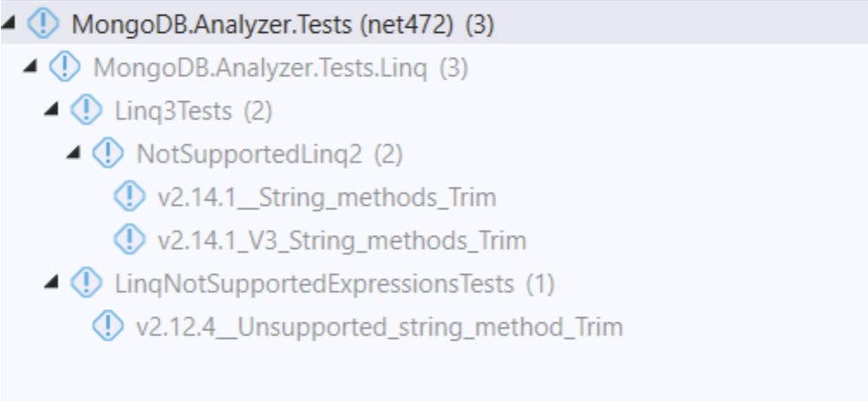Collapse the Linq3Tests class node
868x401 pixels.
[x=53, y=110]
